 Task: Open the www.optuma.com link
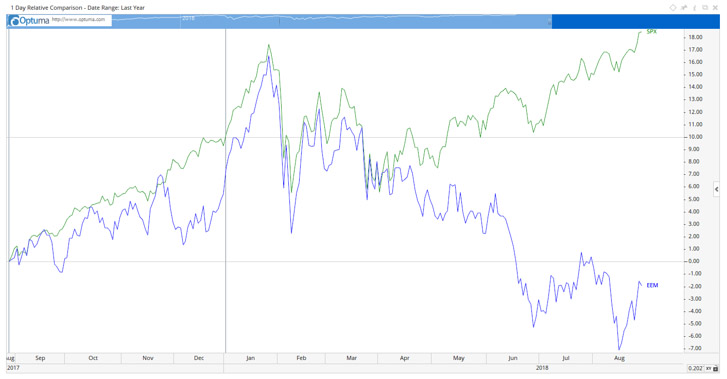tap(78, 19)
